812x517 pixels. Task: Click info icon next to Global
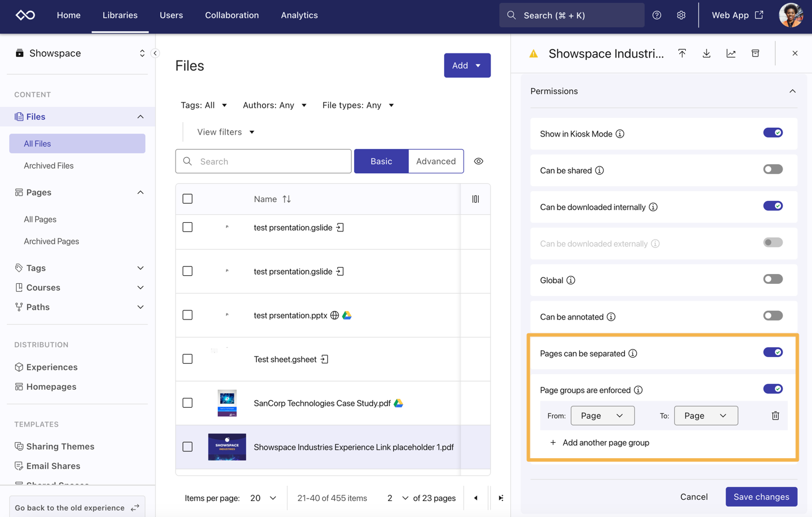pyautogui.click(x=571, y=280)
